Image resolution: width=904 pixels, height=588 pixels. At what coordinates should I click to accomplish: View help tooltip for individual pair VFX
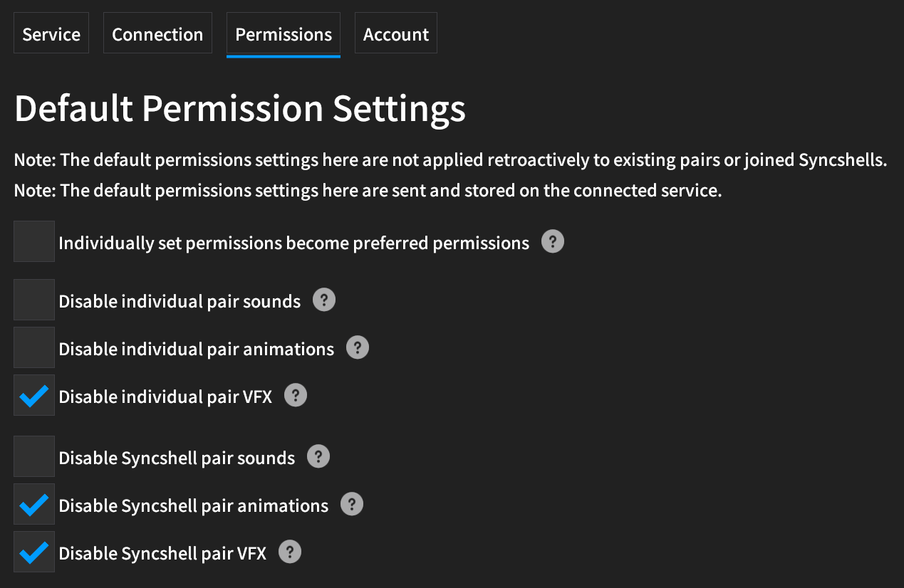point(296,396)
